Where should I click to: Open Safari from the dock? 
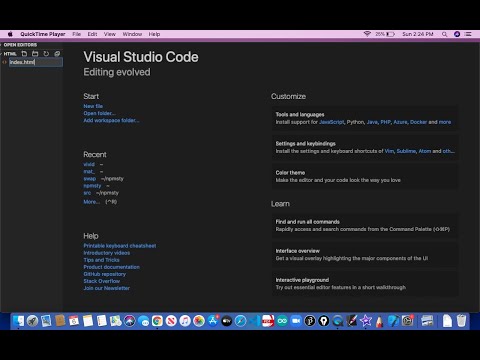tap(240, 321)
